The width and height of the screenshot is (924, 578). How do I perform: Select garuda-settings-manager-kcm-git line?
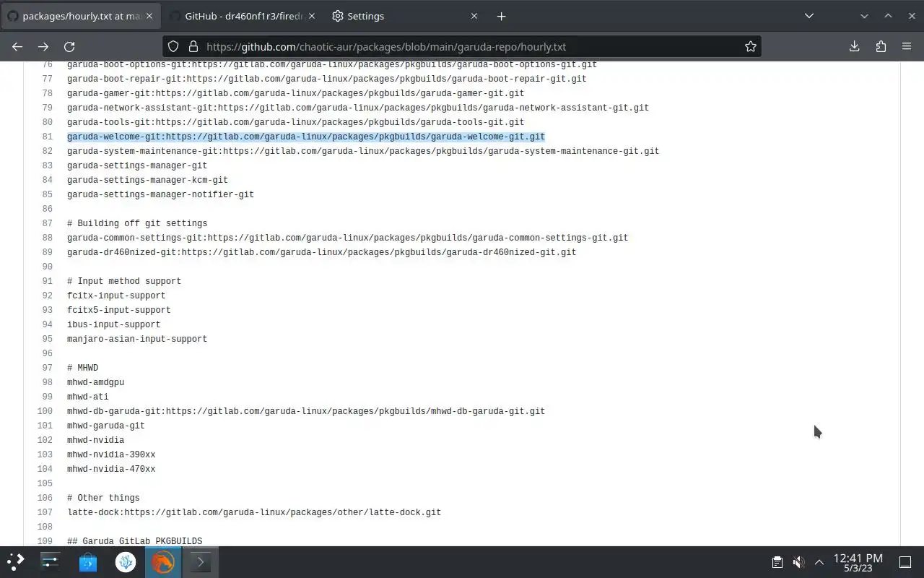click(x=147, y=180)
